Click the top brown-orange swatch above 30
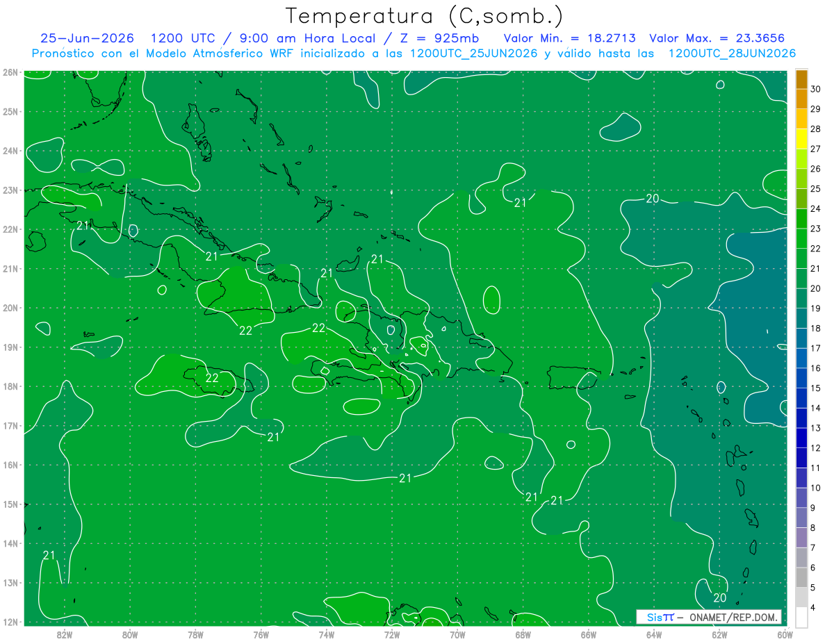834x644 pixels. coord(801,79)
